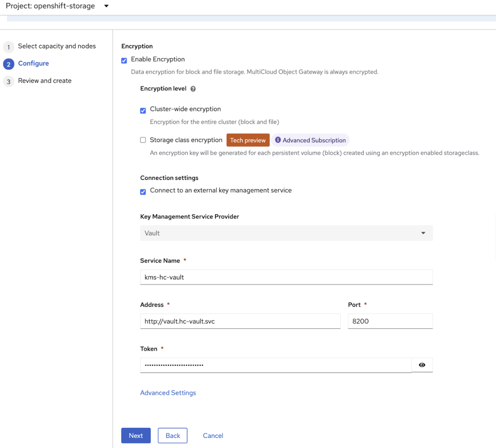Open the Review and create step

(45, 81)
